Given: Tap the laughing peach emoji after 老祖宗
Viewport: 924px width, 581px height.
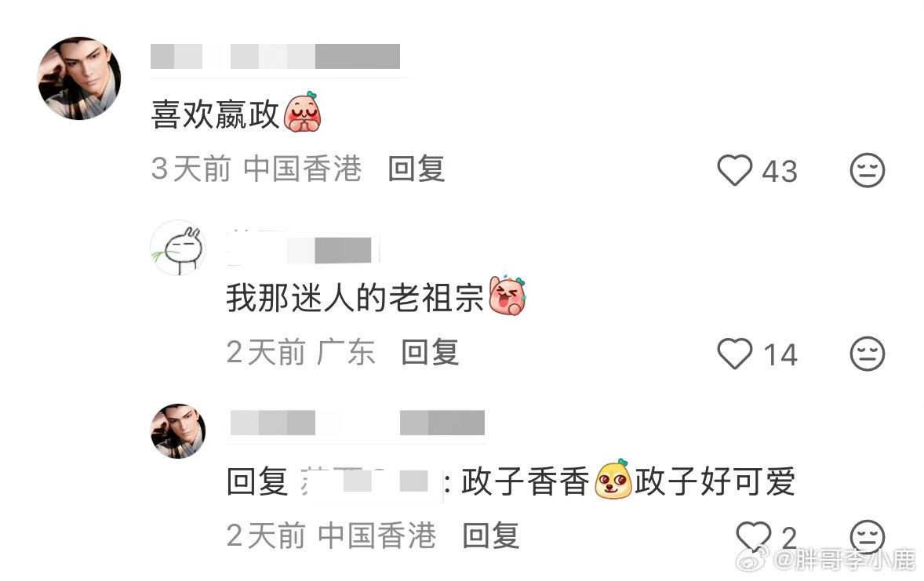Looking at the screenshot, I should [507, 296].
